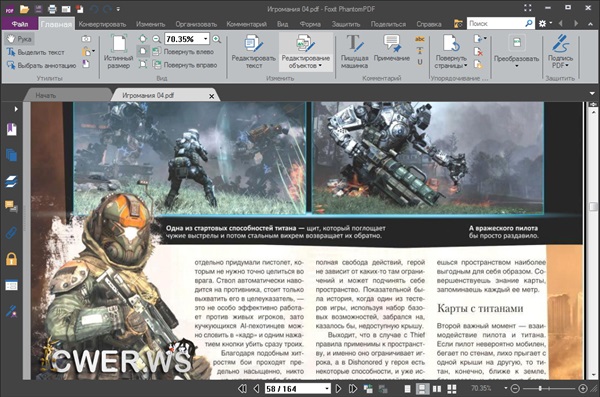Viewport: 600px width, 397px height.
Task: Switch to the Форма ribbon tab
Action: click(310, 24)
